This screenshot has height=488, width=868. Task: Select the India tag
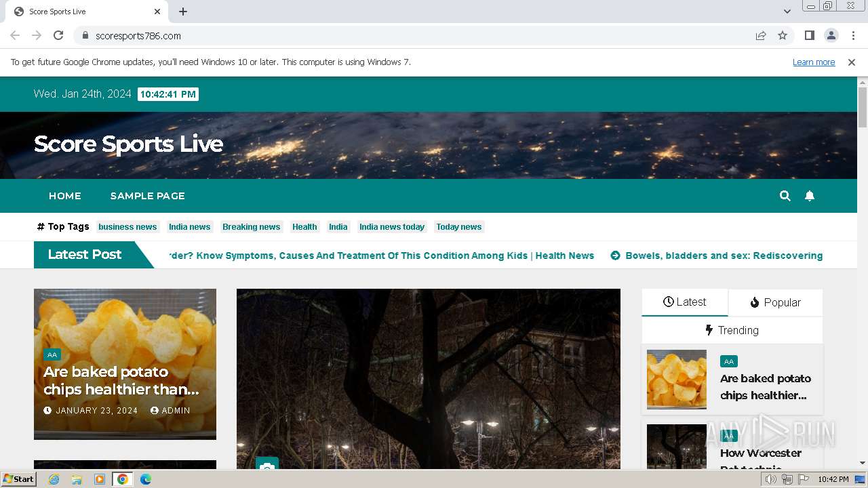coord(338,227)
